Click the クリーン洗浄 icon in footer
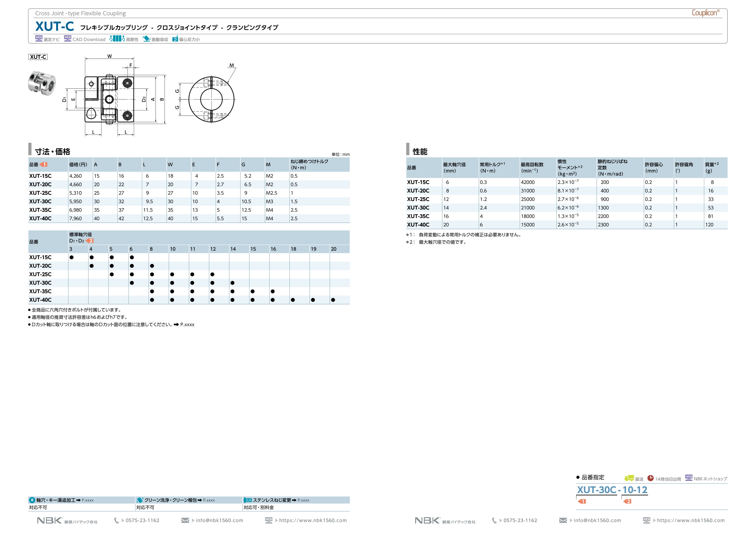 (x=140, y=500)
